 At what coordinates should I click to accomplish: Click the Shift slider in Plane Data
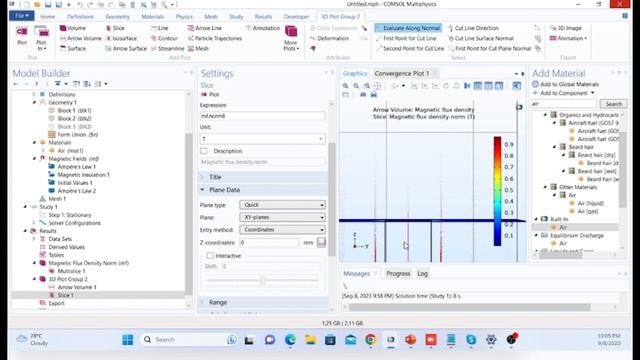coord(262,280)
